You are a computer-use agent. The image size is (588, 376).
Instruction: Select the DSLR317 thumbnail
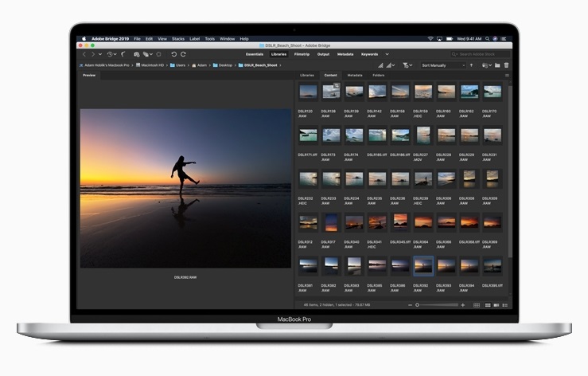point(331,222)
